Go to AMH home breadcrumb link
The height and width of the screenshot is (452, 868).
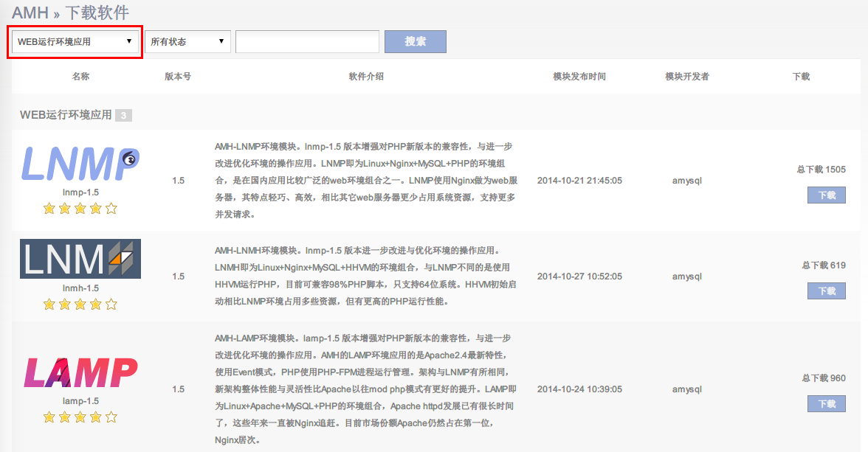[x=30, y=13]
